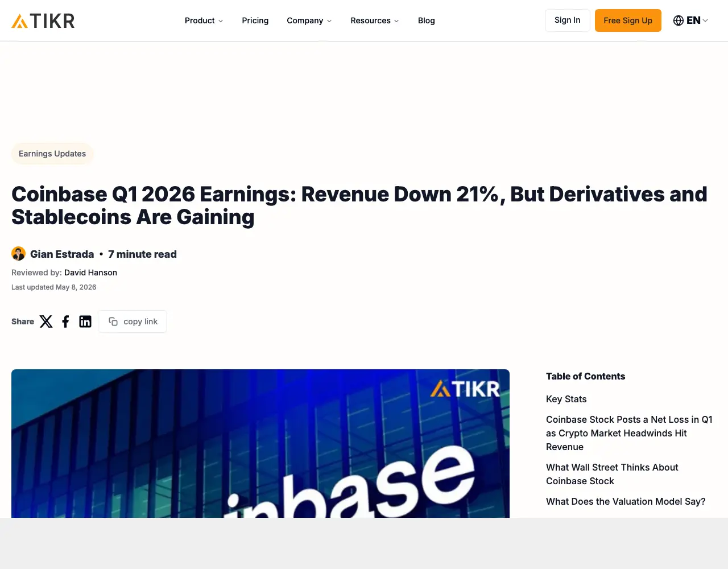Expand the Company dropdown menu
This screenshot has height=569, width=728.
pyautogui.click(x=309, y=20)
